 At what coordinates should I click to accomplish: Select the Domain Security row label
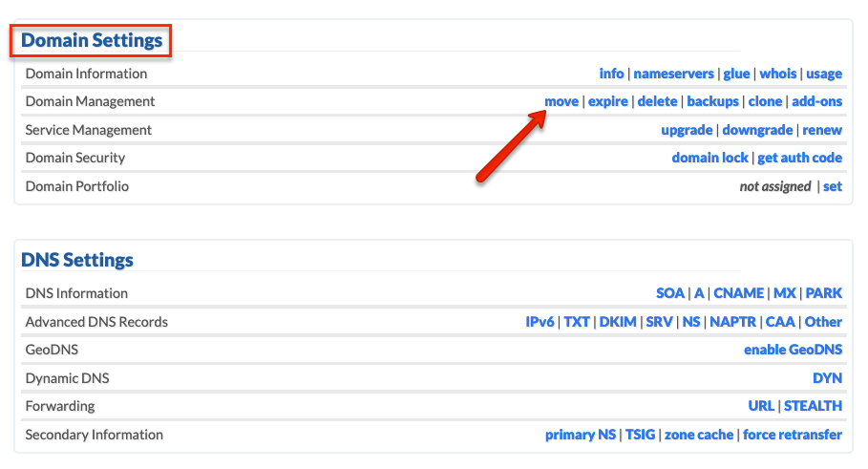point(75,158)
